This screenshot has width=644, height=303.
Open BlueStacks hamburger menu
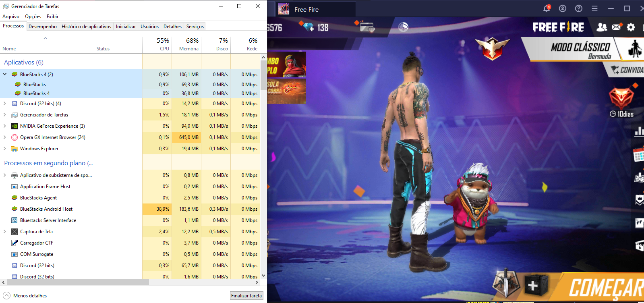click(594, 8)
